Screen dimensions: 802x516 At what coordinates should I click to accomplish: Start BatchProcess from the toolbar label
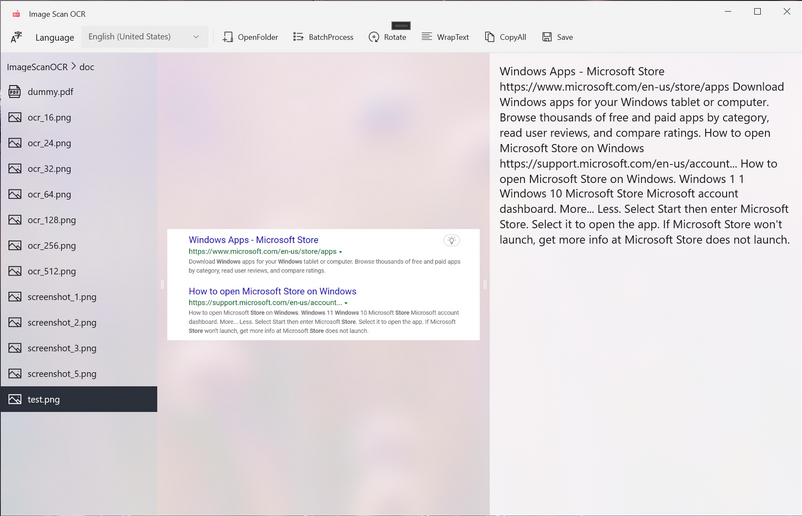331,37
